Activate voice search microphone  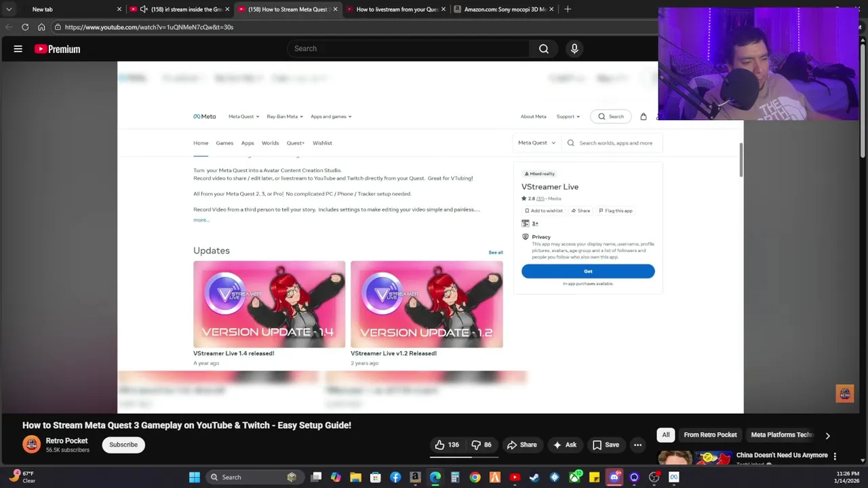(574, 49)
